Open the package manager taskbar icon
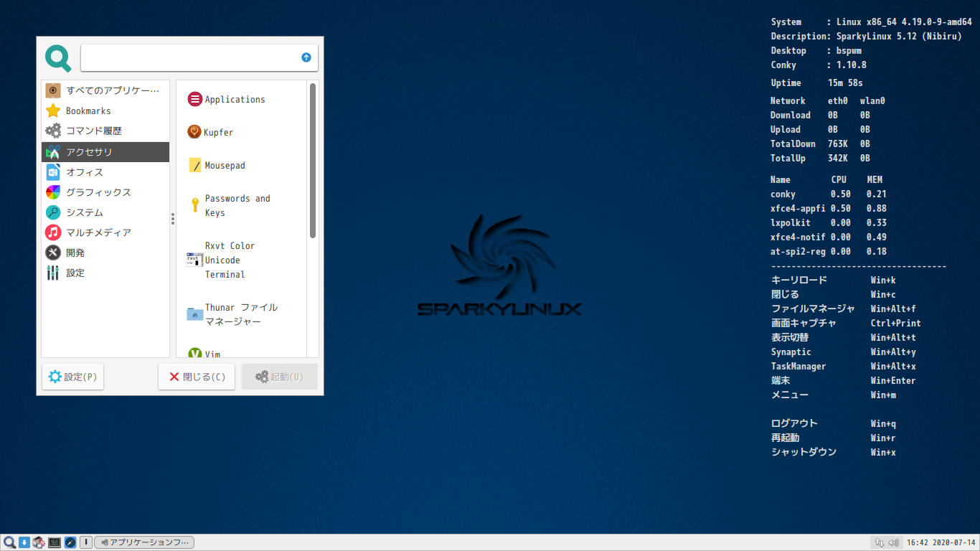Screen dimensions: 980x551 tap(39, 542)
